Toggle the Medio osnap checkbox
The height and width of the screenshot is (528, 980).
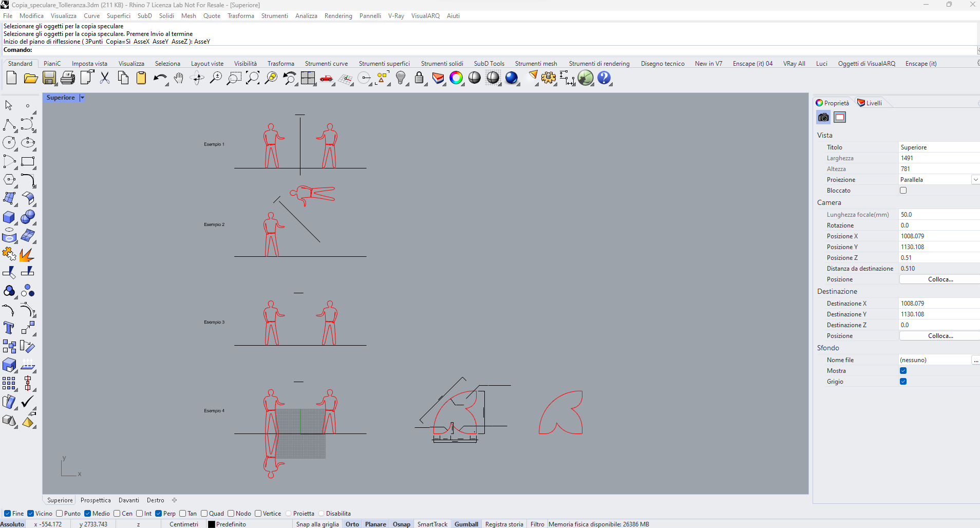(x=88, y=514)
